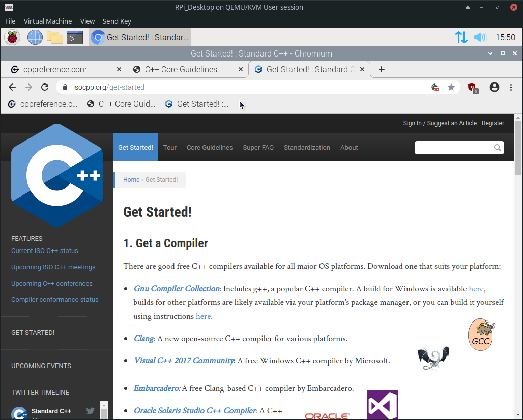Open the C++ Core Guid... bookmark
The width and height of the screenshot is (523, 420).
[x=121, y=104]
